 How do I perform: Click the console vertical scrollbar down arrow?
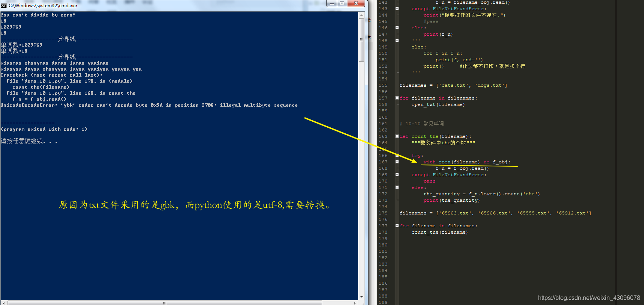(x=361, y=297)
